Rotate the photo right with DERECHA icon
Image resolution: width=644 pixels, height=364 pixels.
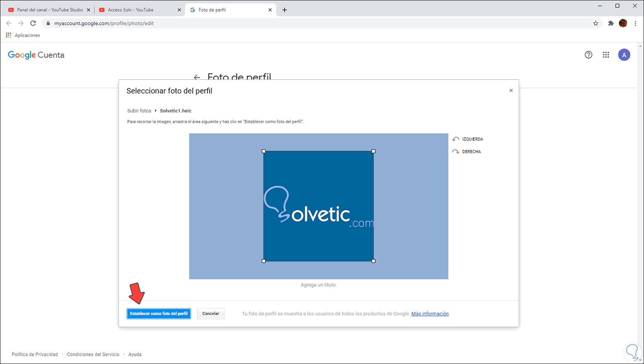click(456, 152)
